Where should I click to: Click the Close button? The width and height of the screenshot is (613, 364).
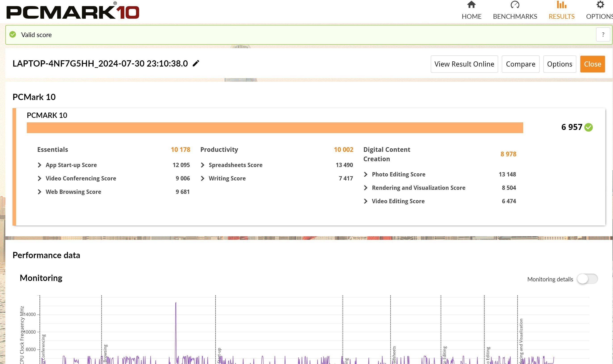pos(593,64)
